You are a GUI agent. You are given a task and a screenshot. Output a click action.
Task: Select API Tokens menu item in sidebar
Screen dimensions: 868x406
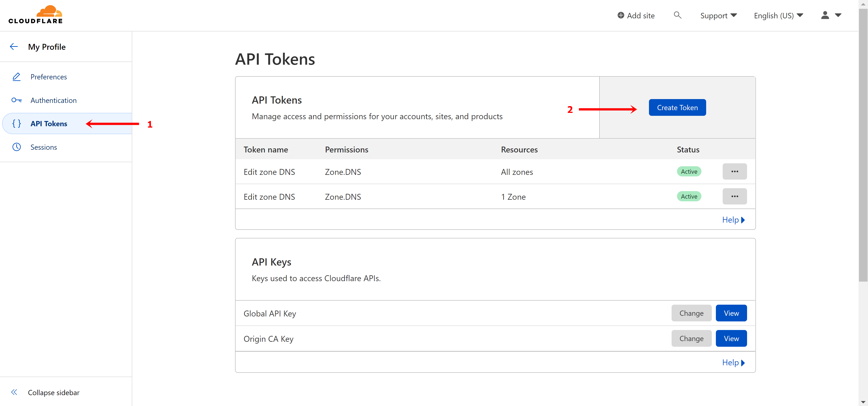pos(49,123)
